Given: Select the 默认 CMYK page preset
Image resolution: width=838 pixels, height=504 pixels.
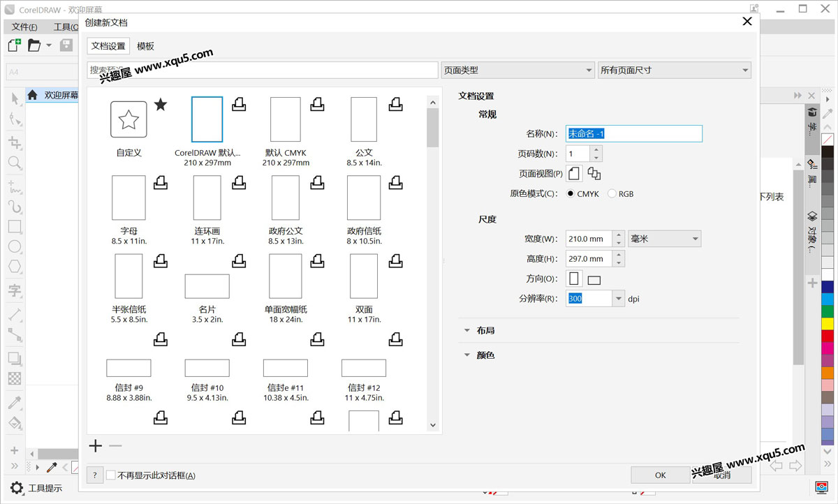Looking at the screenshot, I should [286, 119].
